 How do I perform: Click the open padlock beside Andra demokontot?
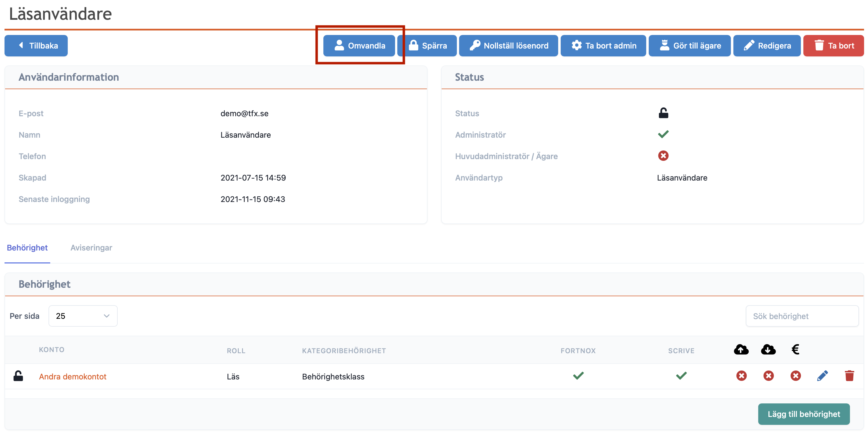pos(18,376)
